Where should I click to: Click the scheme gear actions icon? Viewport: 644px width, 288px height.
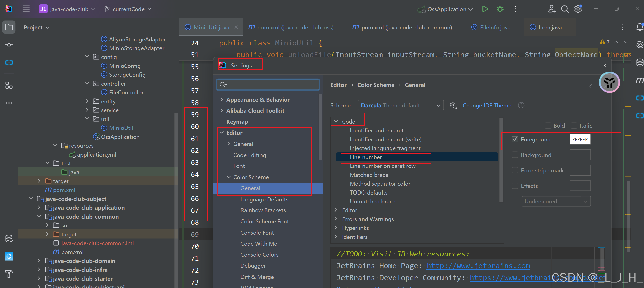453,105
